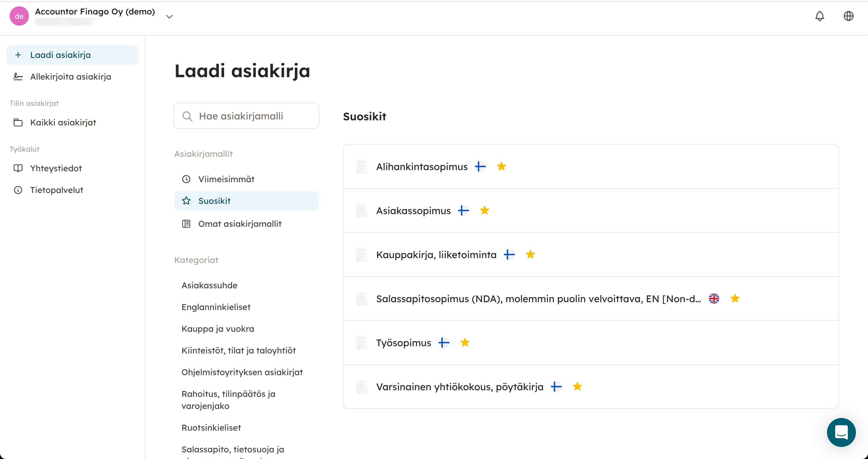Unfavorite Alihankintasopimus using the star
Image resolution: width=868 pixels, height=459 pixels.
pyautogui.click(x=502, y=166)
